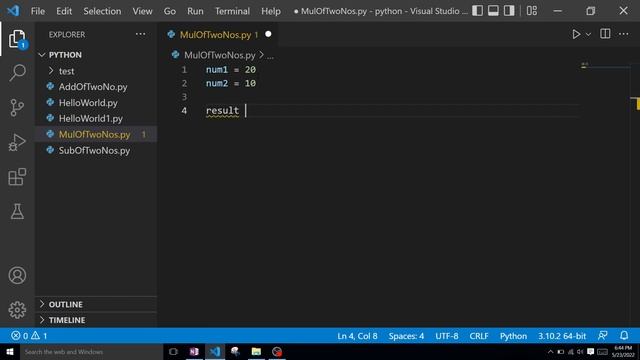Open Task View on taskbar
Viewport: 640px width, 360px height.
pos(173,352)
